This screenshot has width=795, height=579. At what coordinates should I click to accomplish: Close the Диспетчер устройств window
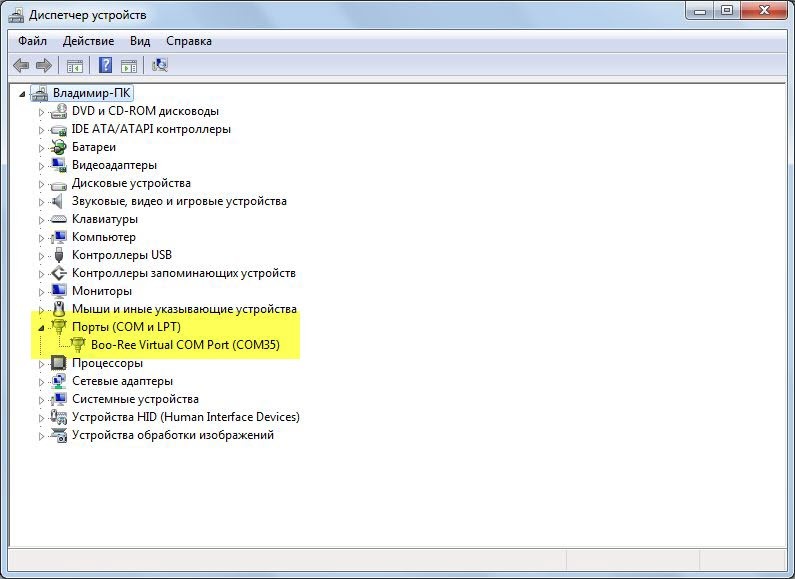click(x=765, y=11)
